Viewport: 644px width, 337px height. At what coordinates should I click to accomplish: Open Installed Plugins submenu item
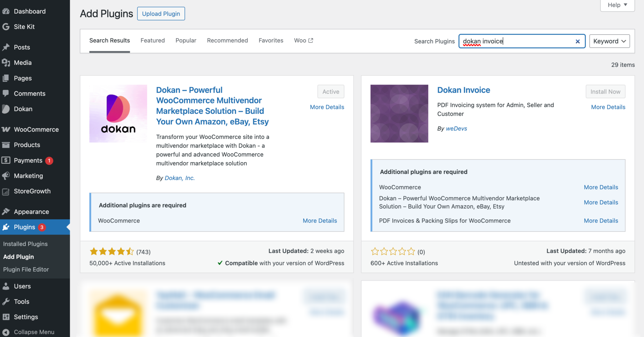pos(25,244)
